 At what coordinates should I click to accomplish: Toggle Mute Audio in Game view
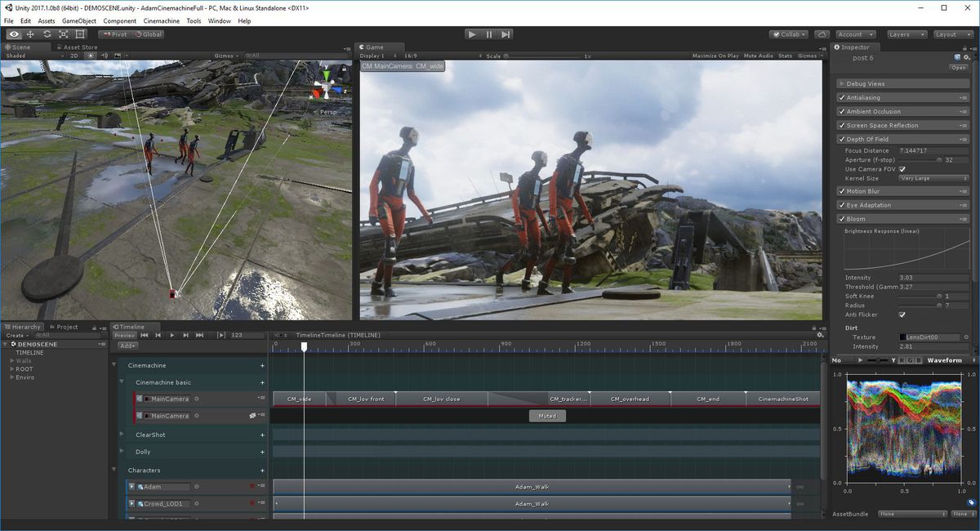pos(759,56)
